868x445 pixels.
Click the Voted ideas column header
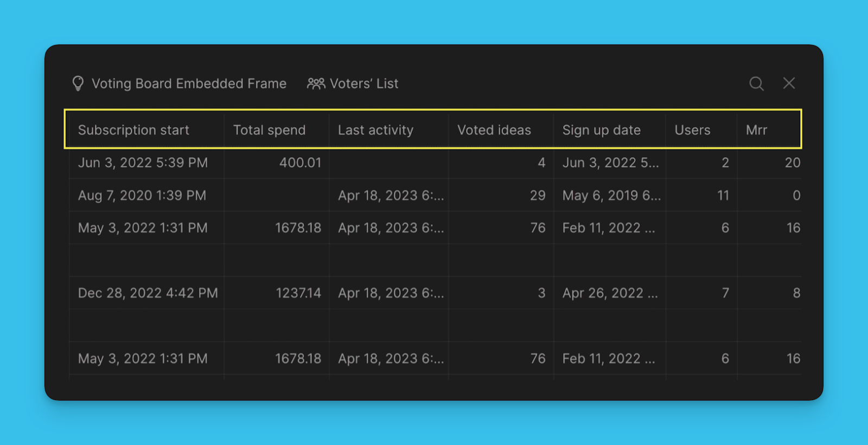coord(494,130)
